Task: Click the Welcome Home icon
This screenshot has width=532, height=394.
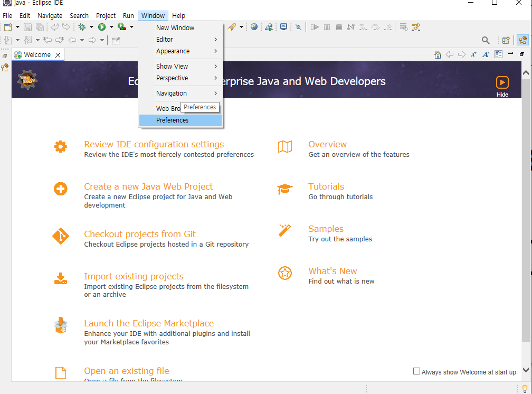Action: click(438, 54)
